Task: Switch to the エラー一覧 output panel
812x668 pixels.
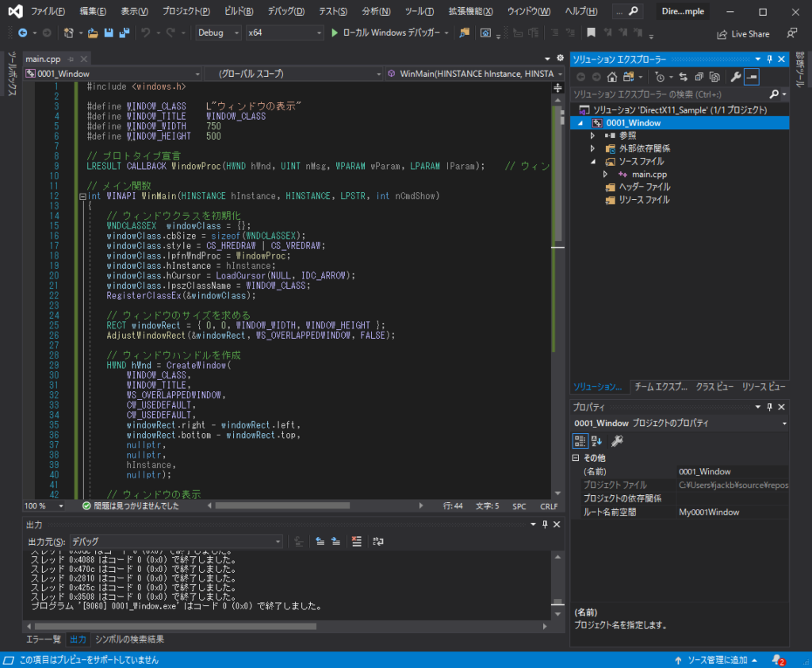Action: click(x=44, y=639)
